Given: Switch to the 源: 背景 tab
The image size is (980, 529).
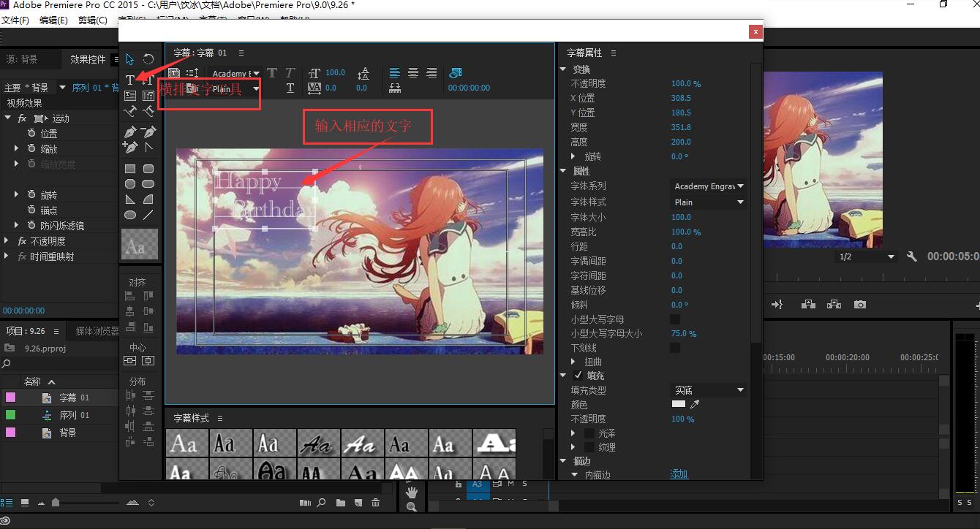Looking at the screenshot, I should point(22,59).
